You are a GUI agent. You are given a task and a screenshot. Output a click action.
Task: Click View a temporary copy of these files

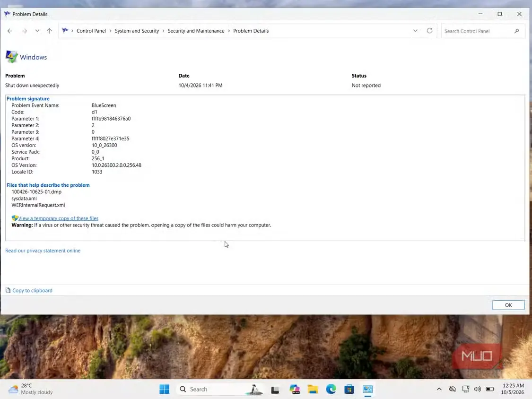tap(58, 218)
